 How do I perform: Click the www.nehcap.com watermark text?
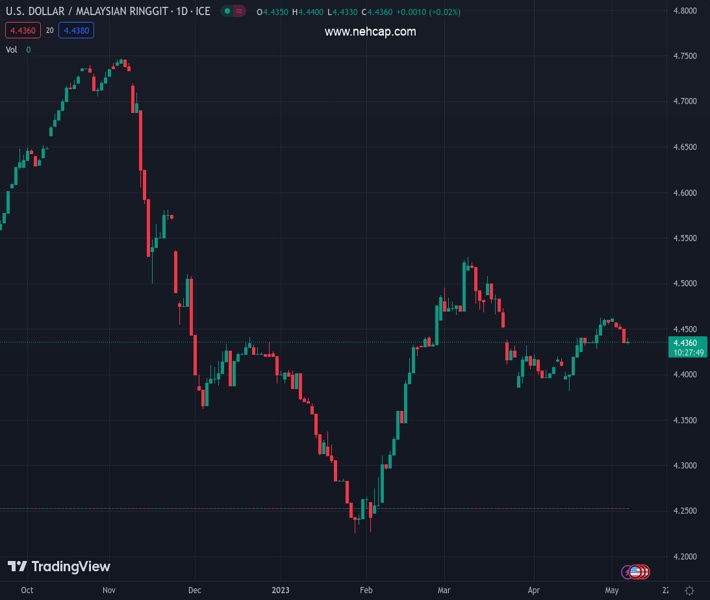tap(370, 32)
